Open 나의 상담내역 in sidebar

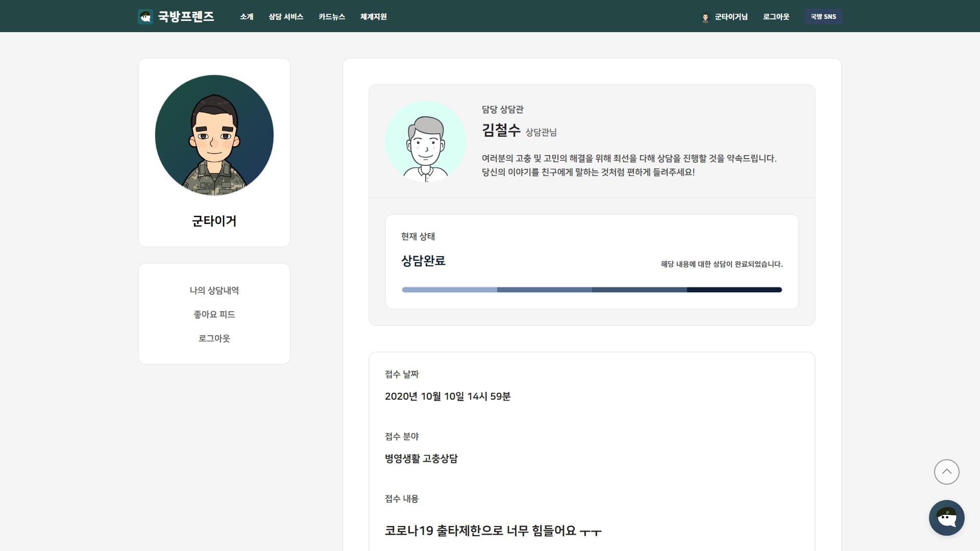point(214,290)
